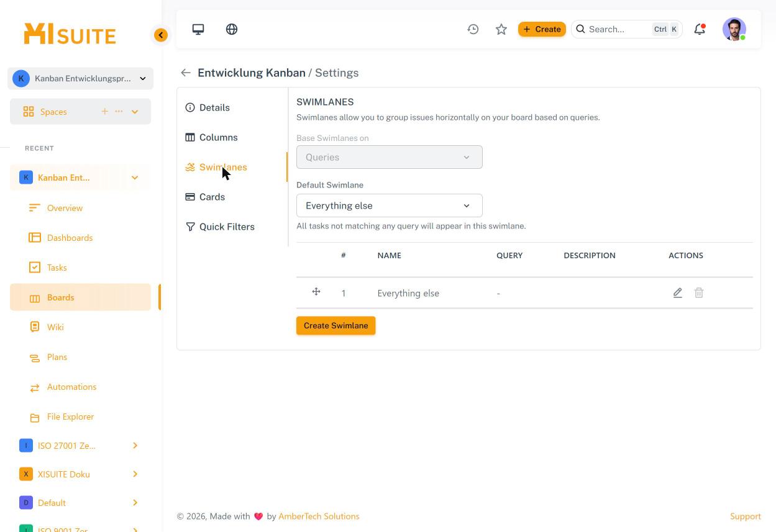Open the notifications bell

[x=700, y=29]
